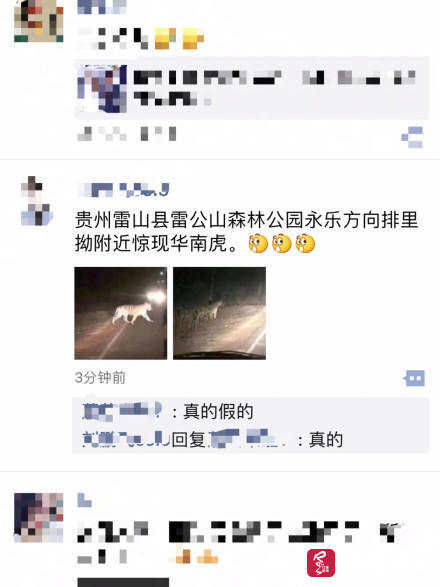Viewport: 440px width, 587px height.
Task: Open the top post author's blurred username
Action: click(x=102, y=7)
